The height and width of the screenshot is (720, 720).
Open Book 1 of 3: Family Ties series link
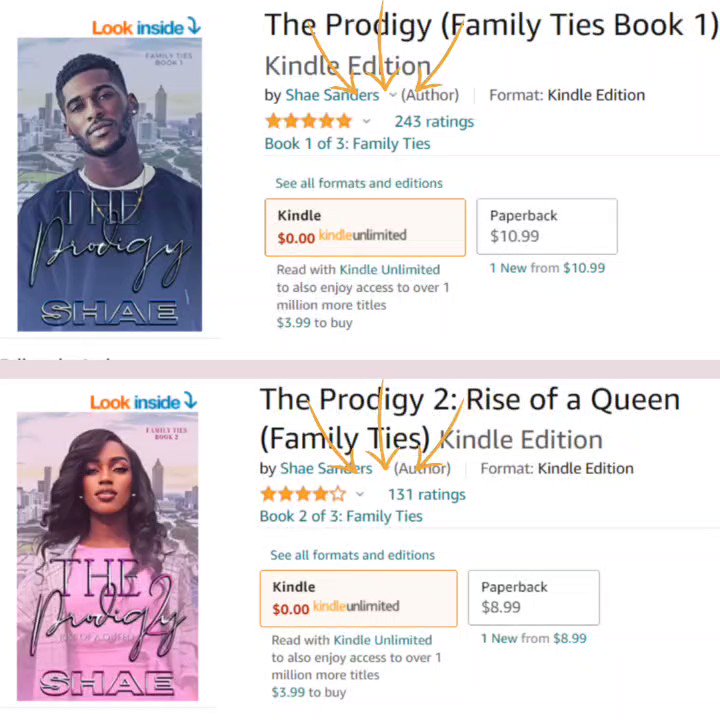coord(348,144)
